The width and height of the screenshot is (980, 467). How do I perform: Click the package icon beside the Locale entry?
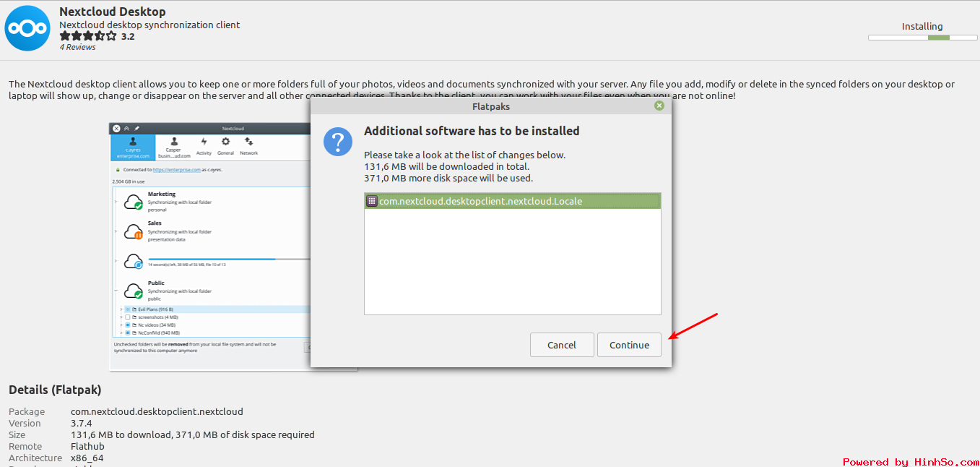372,201
